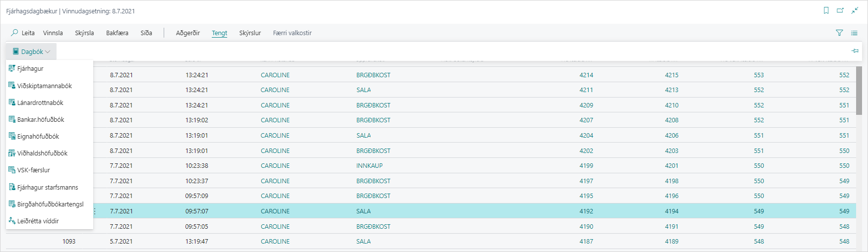Open the Aðgerðir menu
Viewport: 868px width, 252px height.
tap(187, 33)
